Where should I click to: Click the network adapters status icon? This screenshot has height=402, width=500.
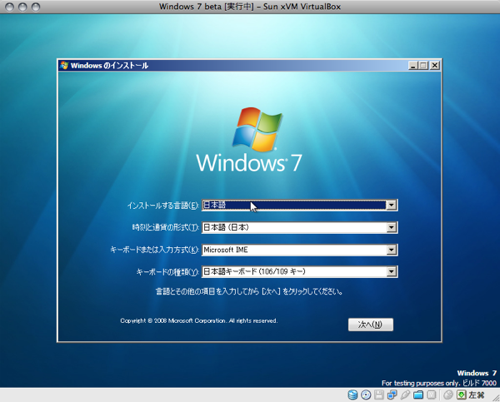(x=392, y=395)
